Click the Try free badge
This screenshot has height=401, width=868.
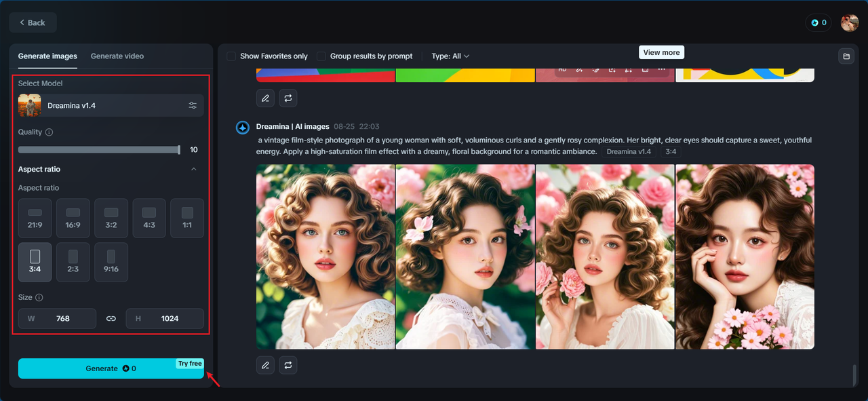[x=190, y=364]
